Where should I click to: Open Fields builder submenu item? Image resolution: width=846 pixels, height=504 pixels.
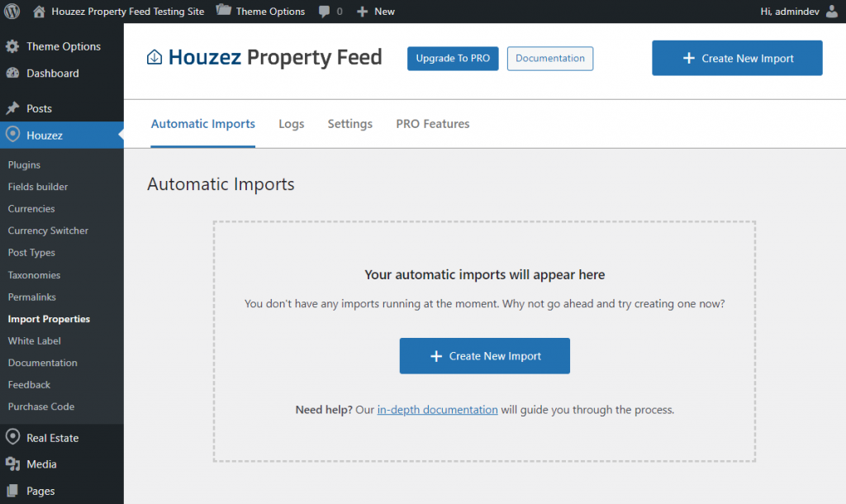[38, 187]
